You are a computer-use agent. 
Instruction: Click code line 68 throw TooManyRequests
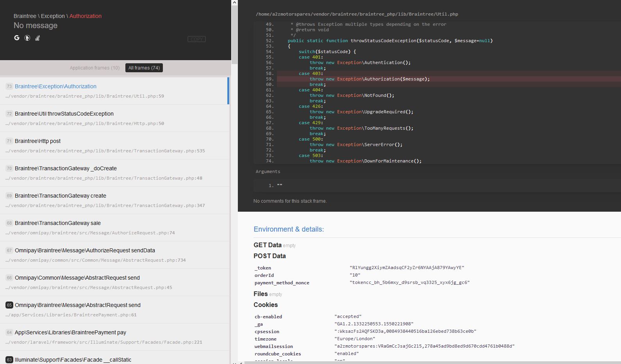(x=361, y=128)
